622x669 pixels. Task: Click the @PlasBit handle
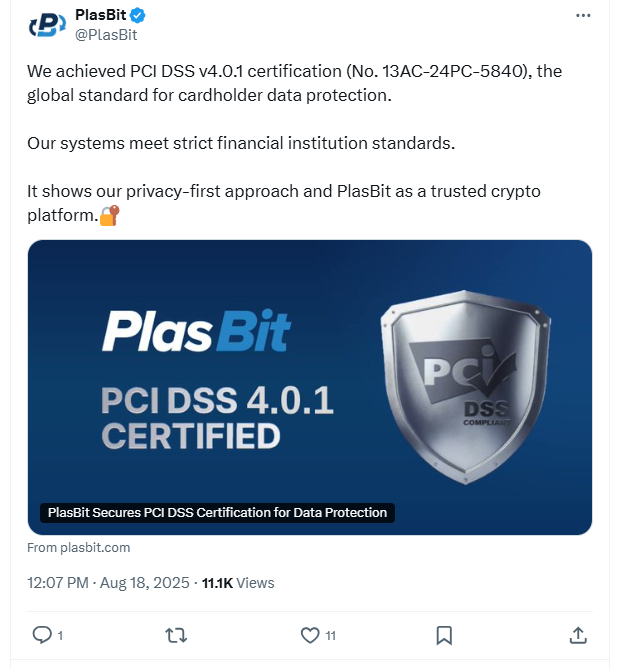coord(106,35)
